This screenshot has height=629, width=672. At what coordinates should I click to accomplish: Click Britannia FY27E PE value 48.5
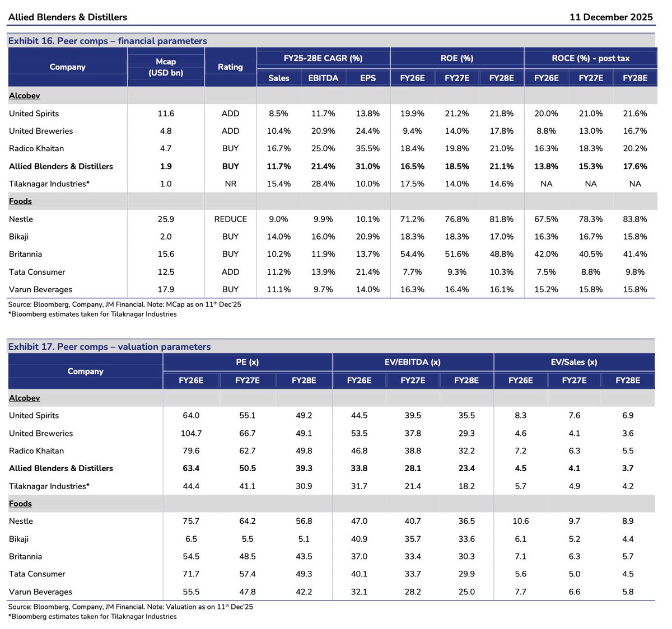click(x=248, y=556)
